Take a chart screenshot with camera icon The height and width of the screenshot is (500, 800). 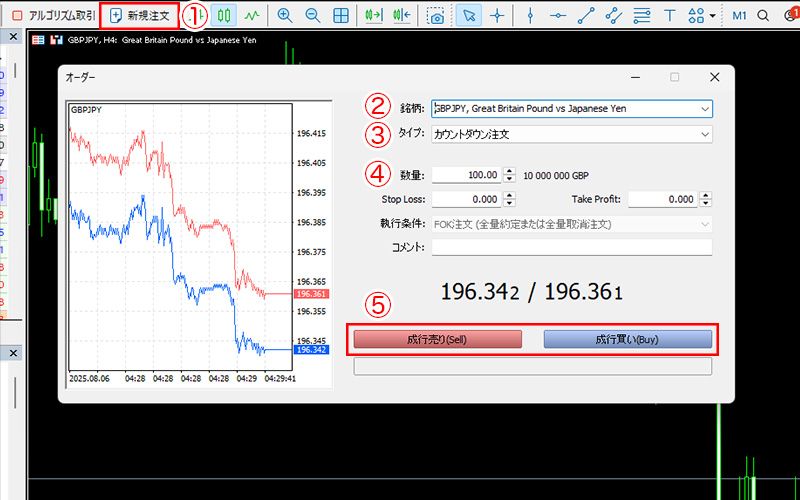tap(436, 16)
